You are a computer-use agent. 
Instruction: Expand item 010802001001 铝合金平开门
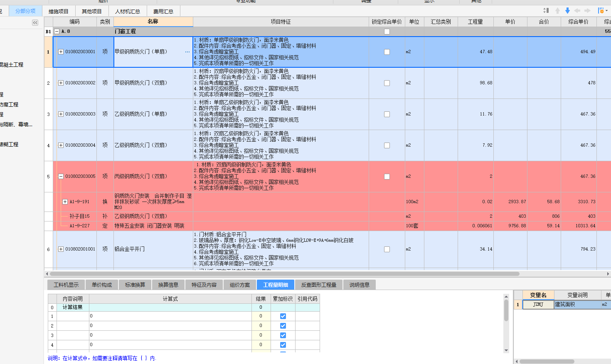[x=61, y=249]
